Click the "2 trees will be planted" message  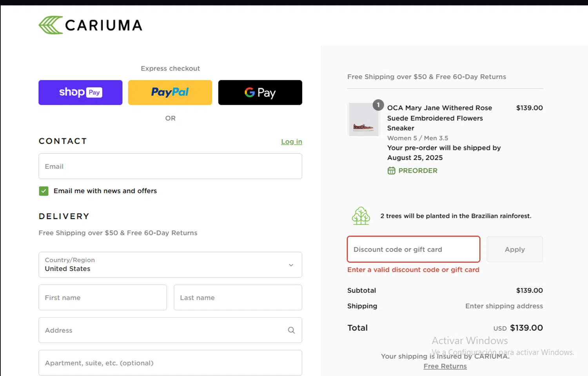(456, 216)
